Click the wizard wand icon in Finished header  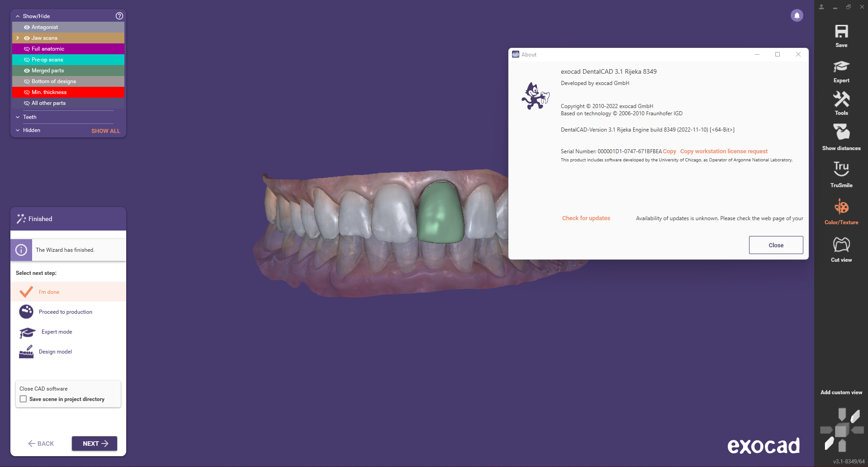click(21, 219)
